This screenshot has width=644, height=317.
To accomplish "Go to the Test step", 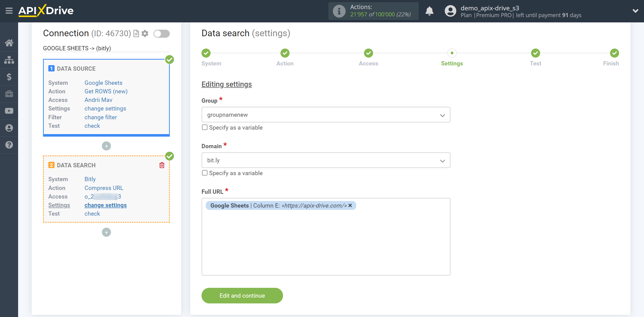I will (x=536, y=53).
